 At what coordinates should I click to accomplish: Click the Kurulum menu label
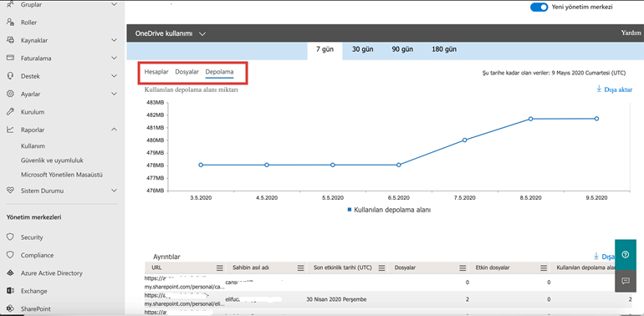pyautogui.click(x=33, y=112)
